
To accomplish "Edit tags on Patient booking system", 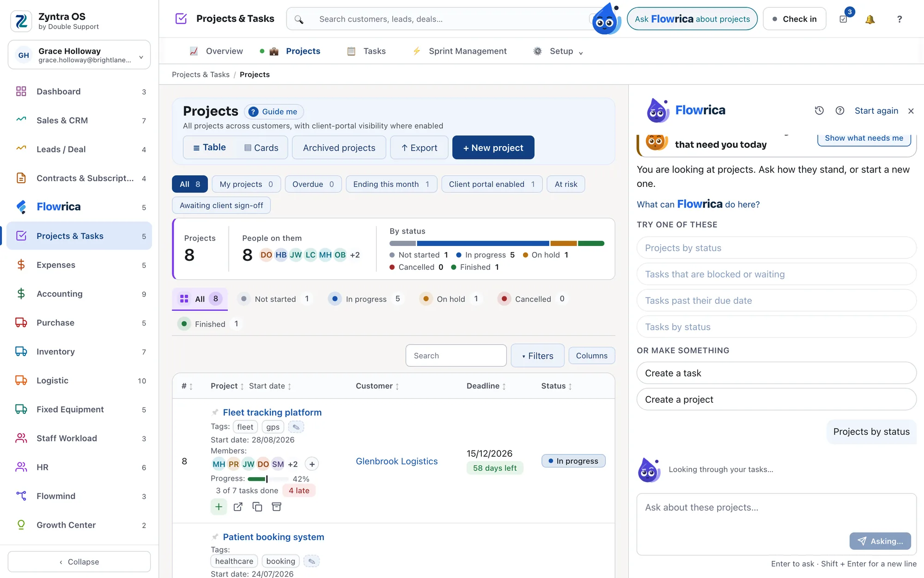I will click(x=312, y=561).
